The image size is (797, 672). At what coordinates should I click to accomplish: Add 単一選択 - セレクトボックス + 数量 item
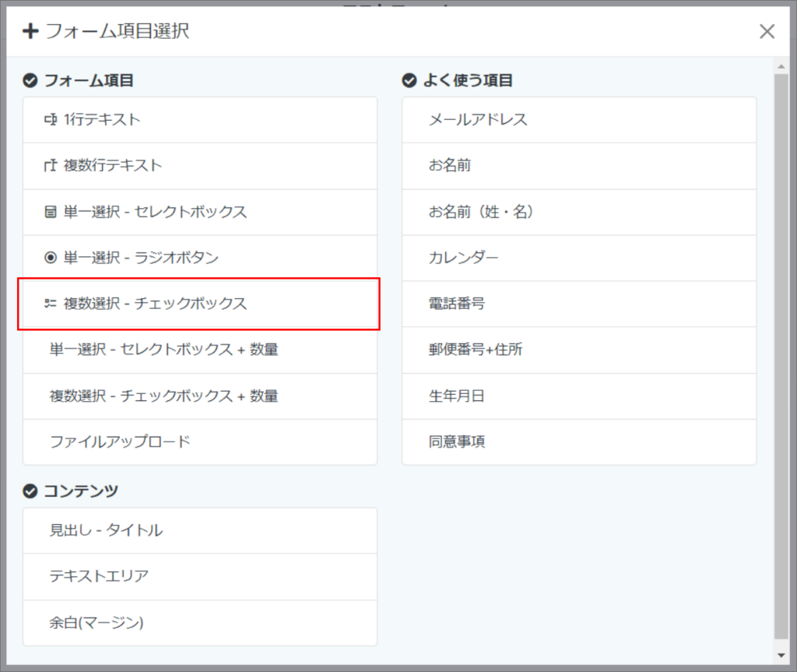pyautogui.click(x=200, y=350)
